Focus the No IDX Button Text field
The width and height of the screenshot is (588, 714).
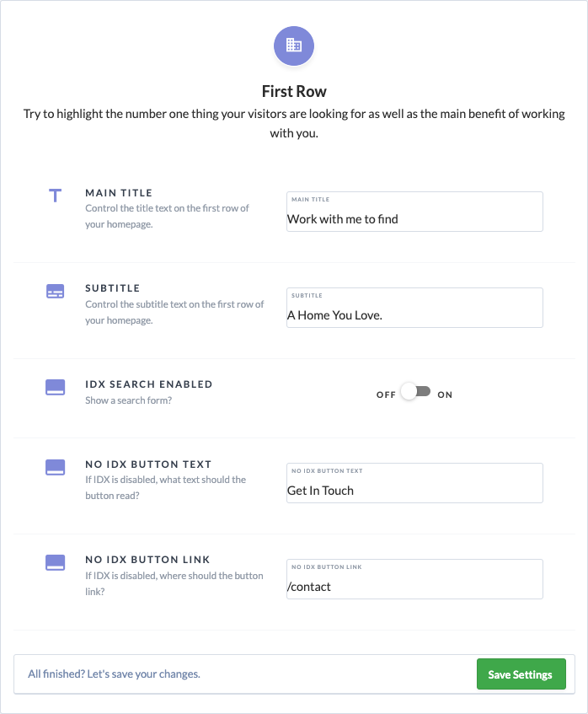coord(414,483)
